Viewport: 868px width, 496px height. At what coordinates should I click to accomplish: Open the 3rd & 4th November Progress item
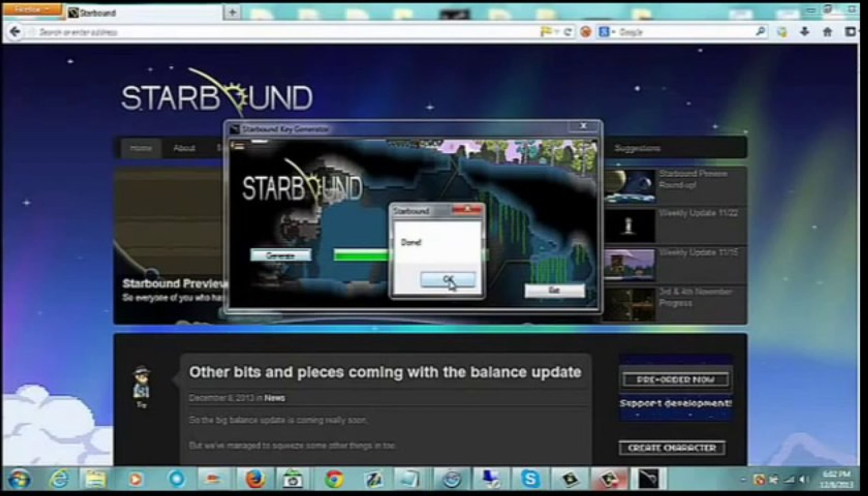(675, 304)
